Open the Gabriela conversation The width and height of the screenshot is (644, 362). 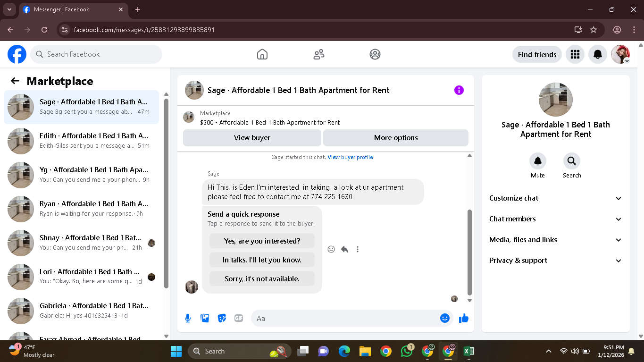point(81,311)
